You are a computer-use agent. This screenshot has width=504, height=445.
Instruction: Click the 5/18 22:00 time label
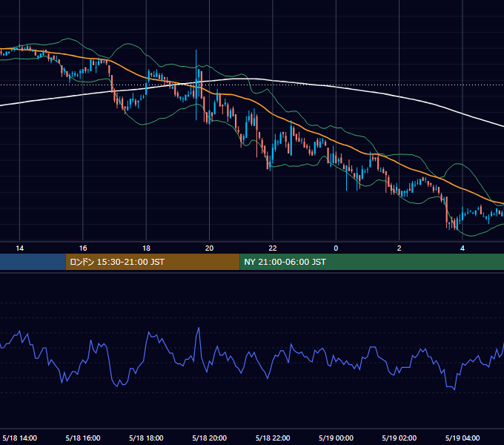click(273, 438)
